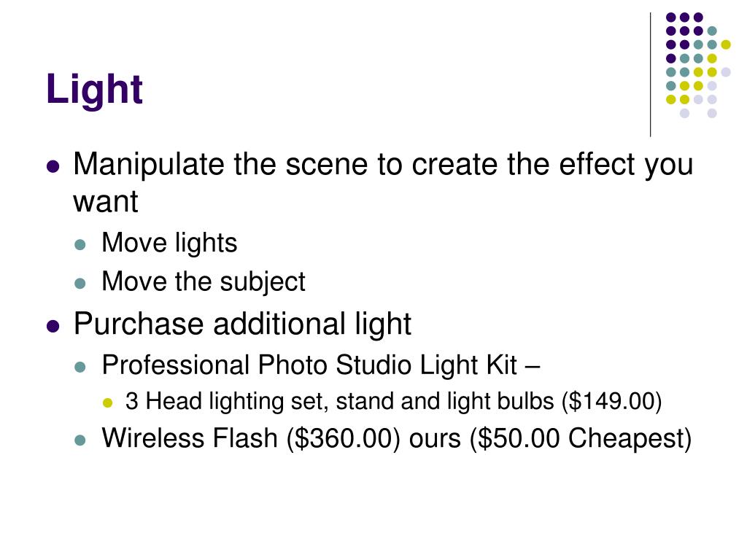Click the "($50.00 Cheapest)" text
747x560 pixels.
point(580,438)
